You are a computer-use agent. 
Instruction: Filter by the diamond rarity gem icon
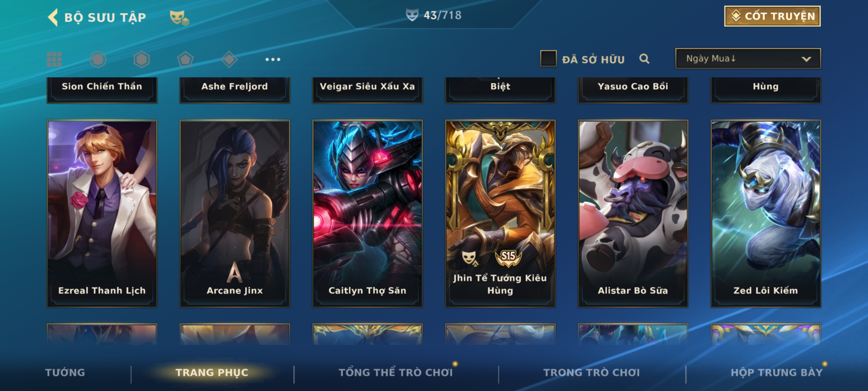(x=229, y=59)
